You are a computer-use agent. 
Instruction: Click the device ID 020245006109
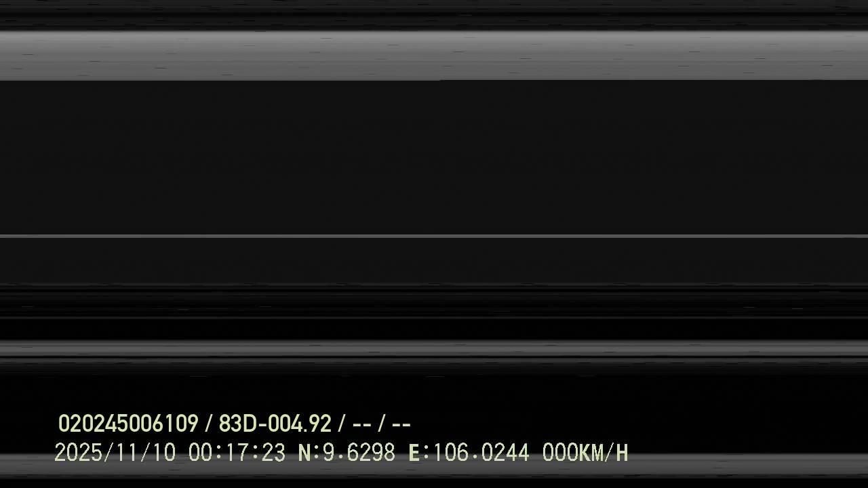[x=128, y=424]
